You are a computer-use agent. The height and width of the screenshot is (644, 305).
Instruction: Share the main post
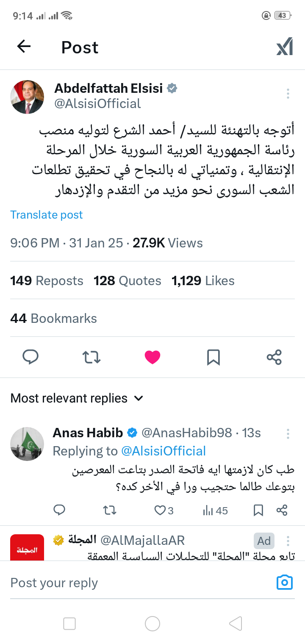point(274,357)
